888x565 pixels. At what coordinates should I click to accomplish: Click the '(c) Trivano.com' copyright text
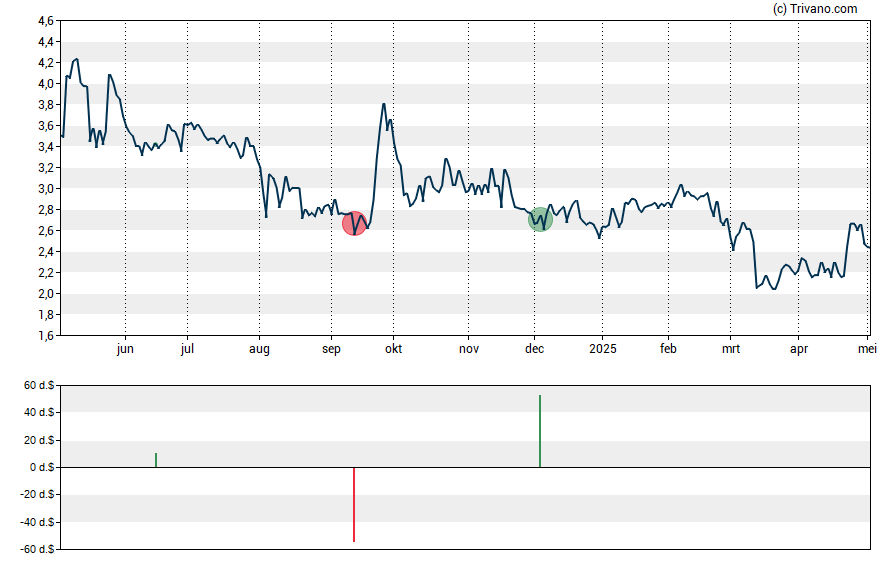coord(815,8)
